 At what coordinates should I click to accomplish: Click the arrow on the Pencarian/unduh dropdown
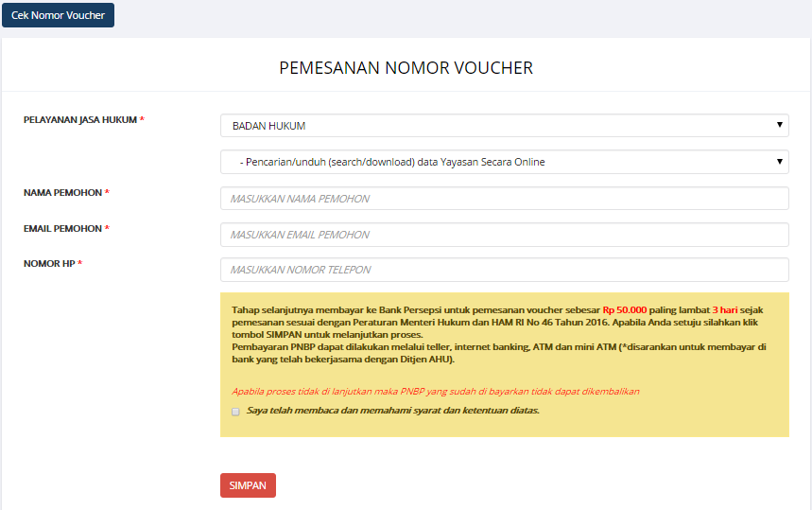click(x=780, y=161)
